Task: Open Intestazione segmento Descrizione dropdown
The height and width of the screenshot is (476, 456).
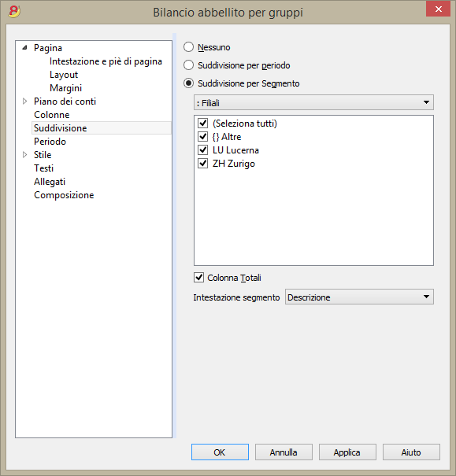Action: click(x=359, y=297)
